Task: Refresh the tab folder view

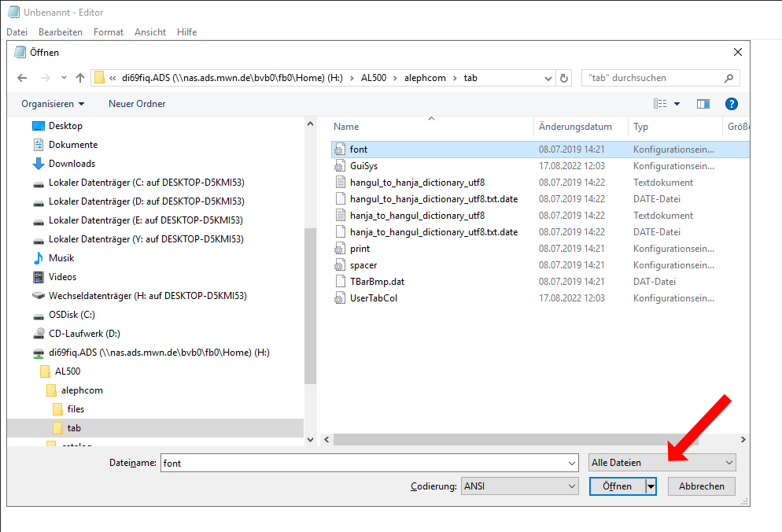Action: pyautogui.click(x=563, y=78)
